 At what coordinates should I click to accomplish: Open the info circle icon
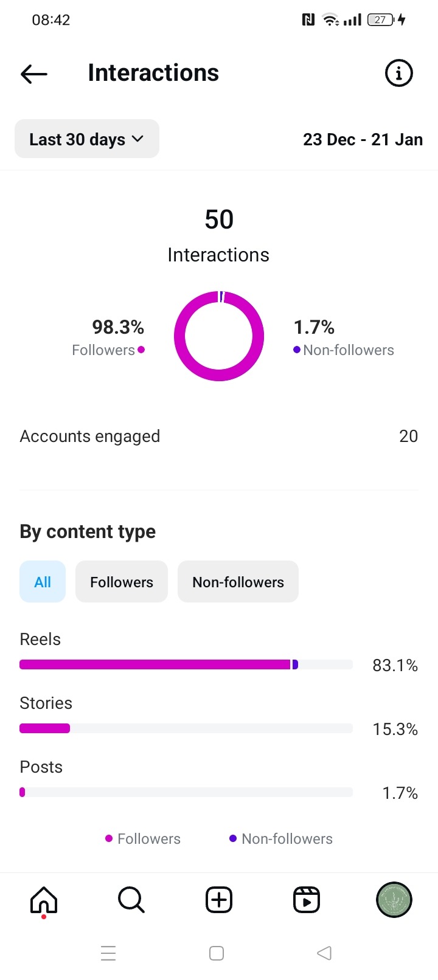(x=399, y=74)
